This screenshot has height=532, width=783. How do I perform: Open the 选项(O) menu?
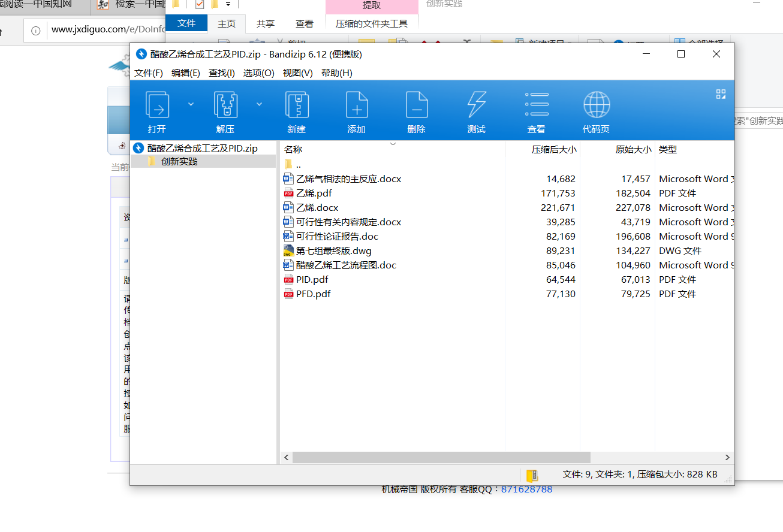coord(259,73)
